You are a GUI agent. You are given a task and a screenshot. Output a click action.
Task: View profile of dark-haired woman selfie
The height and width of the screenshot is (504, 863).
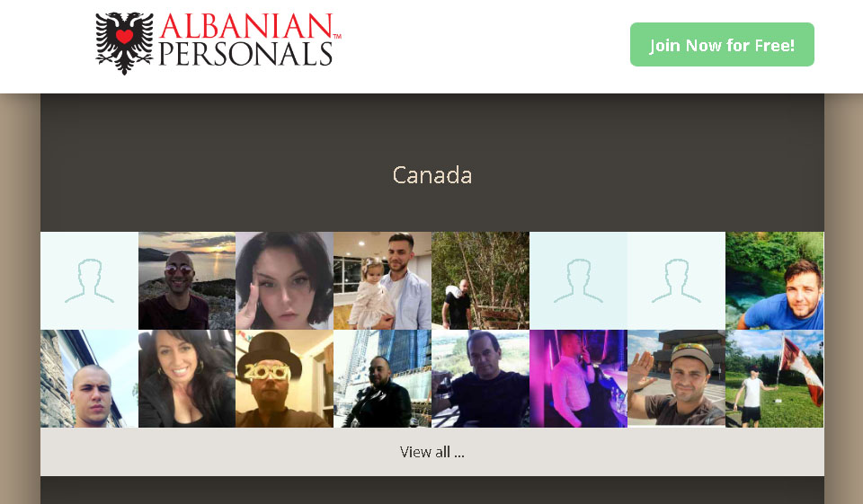pyautogui.click(x=285, y=280)
